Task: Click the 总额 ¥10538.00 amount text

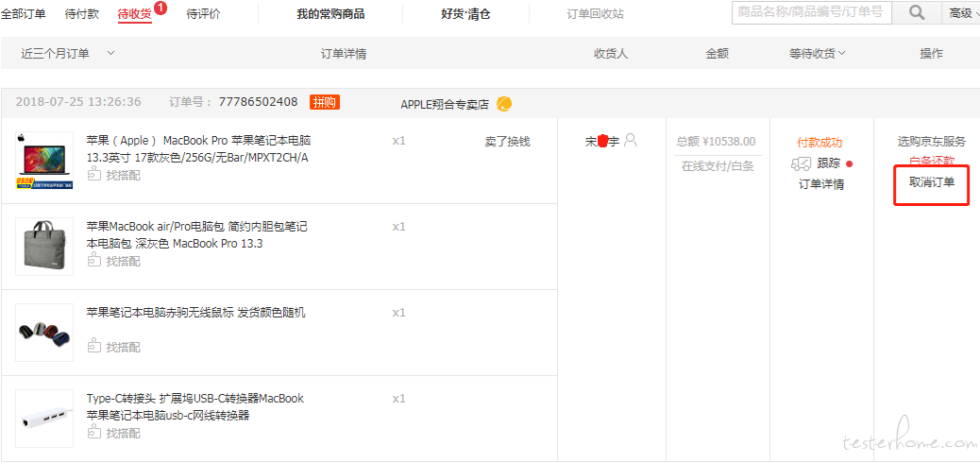Action: coord(716,142)
